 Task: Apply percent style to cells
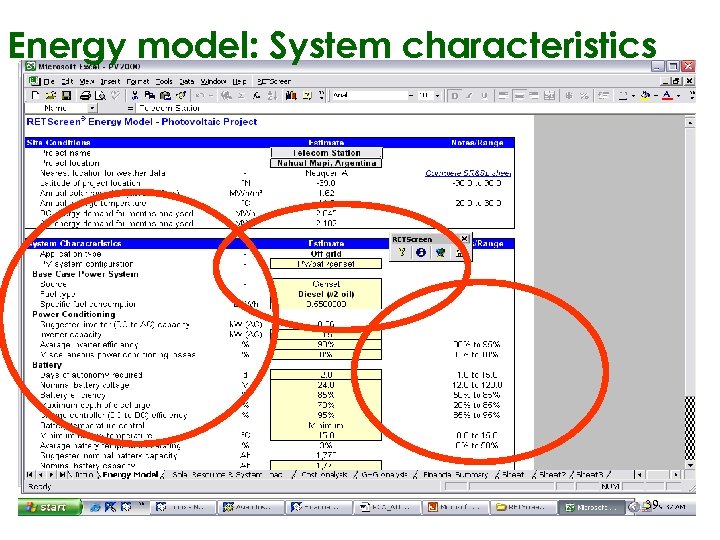[584, 96]
